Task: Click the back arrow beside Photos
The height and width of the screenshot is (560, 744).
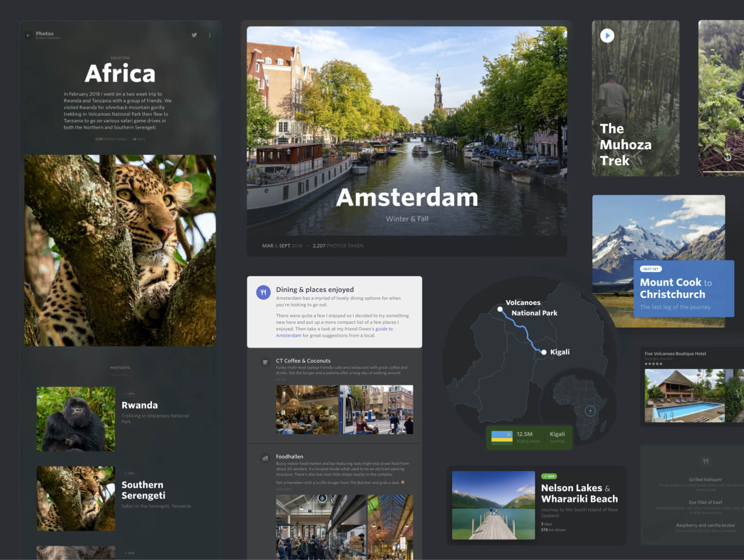Action: click(x=29, y=35)
